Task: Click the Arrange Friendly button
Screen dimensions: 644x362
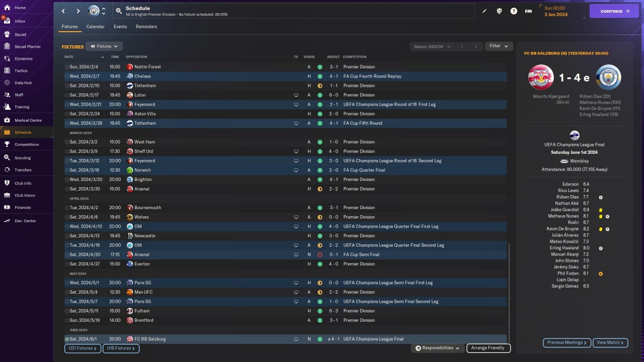Action: (489, 348)
